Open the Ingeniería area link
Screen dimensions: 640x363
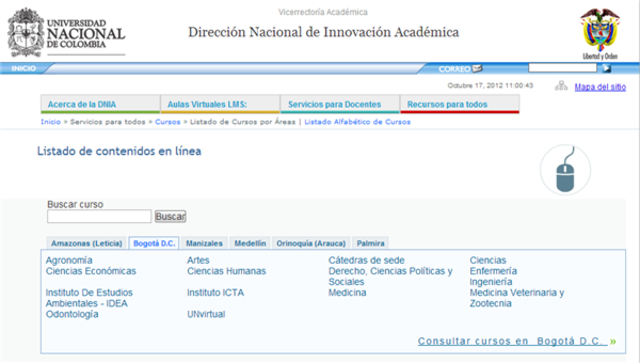click(491, 282)
